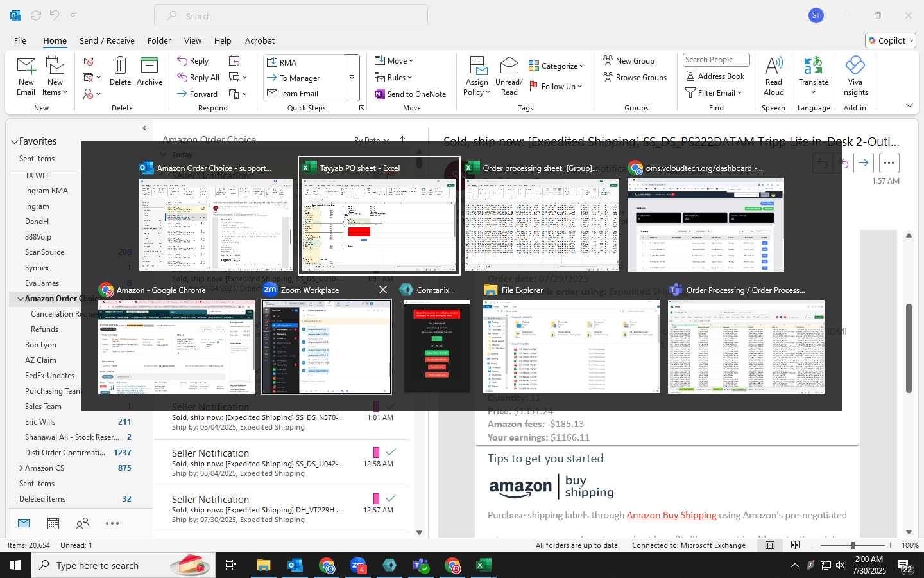The height and width of the screenshot is (578, 924).
Task: Switch to the Calendar view icon
Action: pyautogui.click(x=53, y=523)
